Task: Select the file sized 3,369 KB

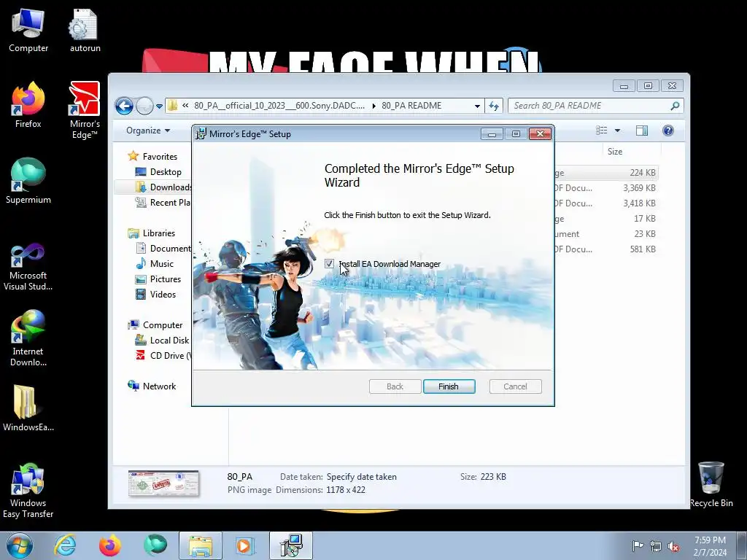Action: pos(607,188)
